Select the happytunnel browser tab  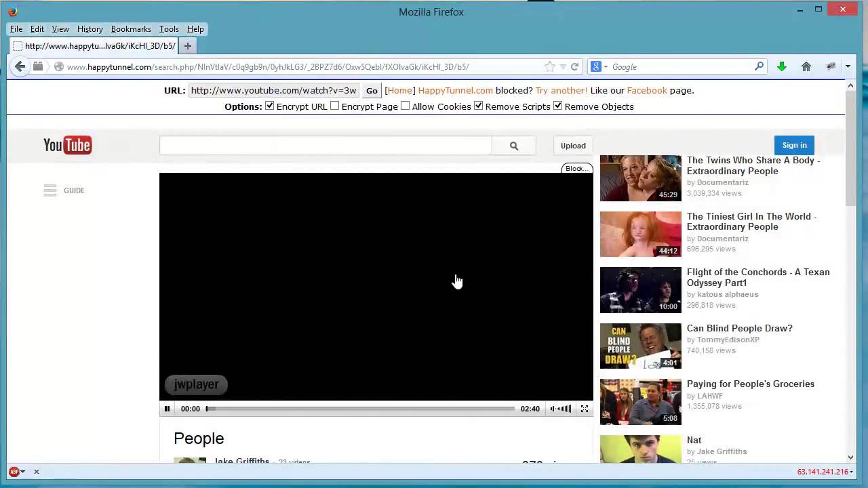[x=94, y=46]
